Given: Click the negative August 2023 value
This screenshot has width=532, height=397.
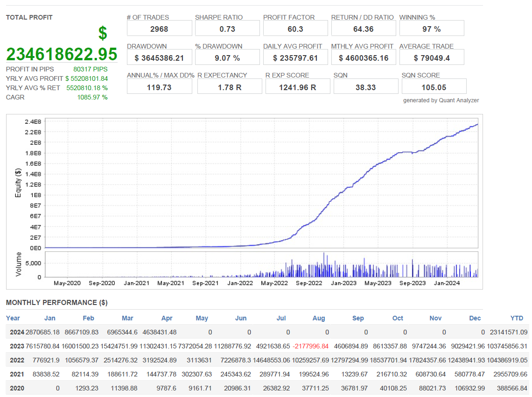Looking at the screenshot, I should pyautogui.click(x=310, y=346).
